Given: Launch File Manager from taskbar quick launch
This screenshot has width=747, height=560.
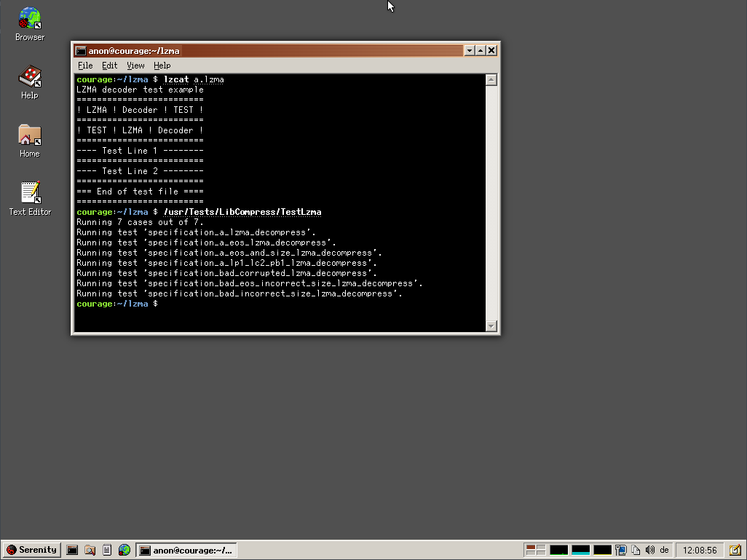Looking at the screenshot, I should click(90, 550).
